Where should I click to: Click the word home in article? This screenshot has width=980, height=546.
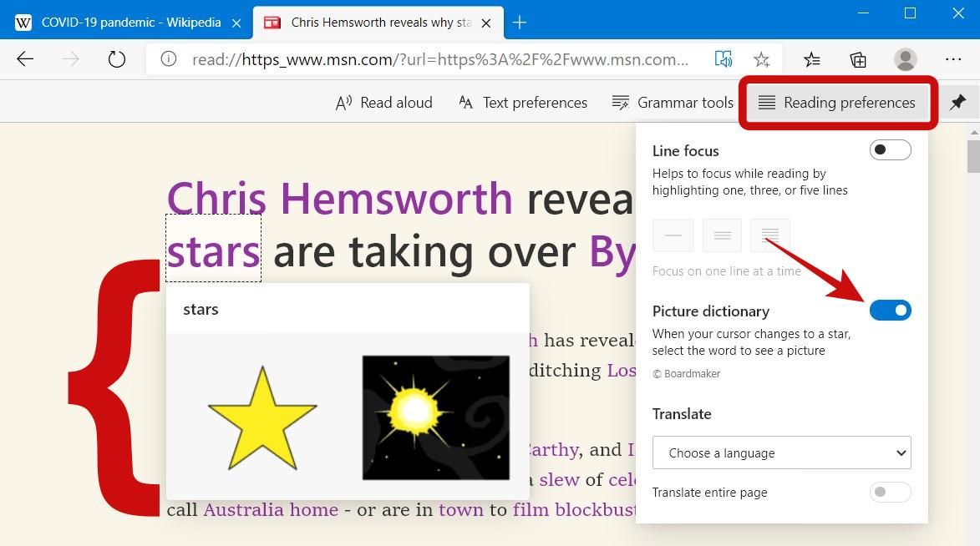314,510
